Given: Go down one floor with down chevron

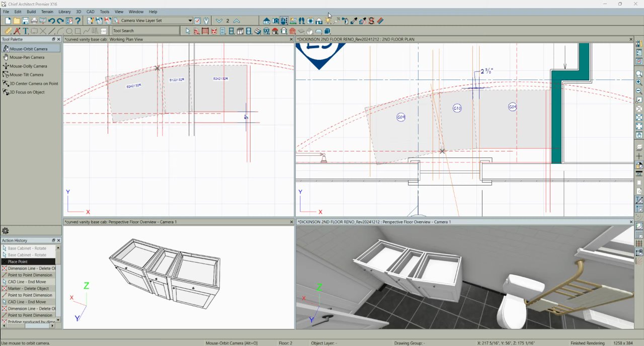Looking at the screenshot, I should click(219, 21).
